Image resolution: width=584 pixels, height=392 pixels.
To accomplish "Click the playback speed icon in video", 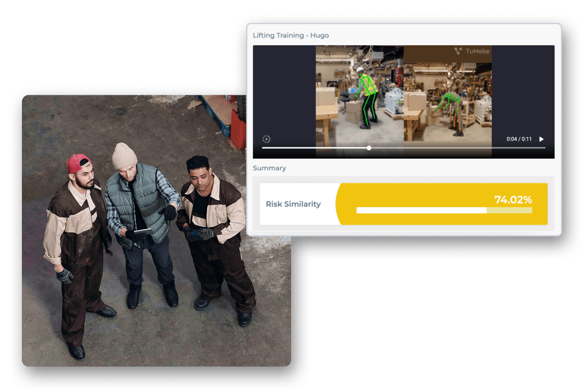I will (267, 139).
